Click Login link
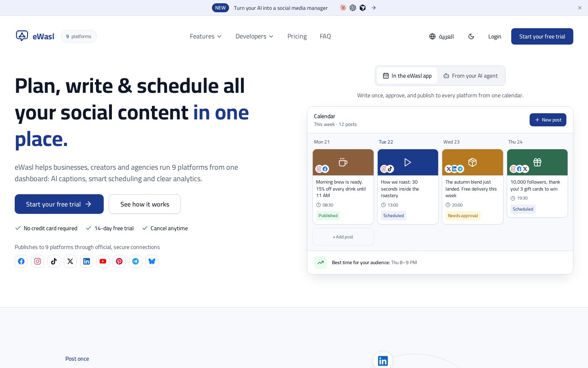Screen dimensions: 588x368 [x=494, y=36]
